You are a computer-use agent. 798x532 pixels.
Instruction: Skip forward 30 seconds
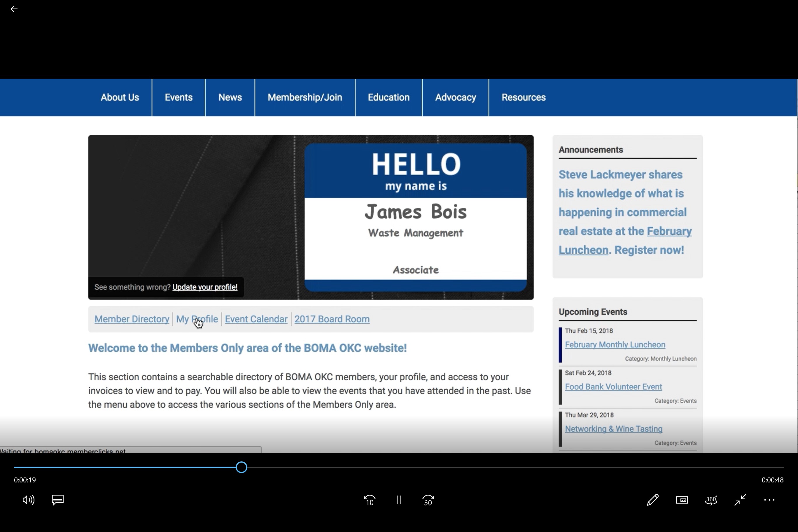click(428, 500)
